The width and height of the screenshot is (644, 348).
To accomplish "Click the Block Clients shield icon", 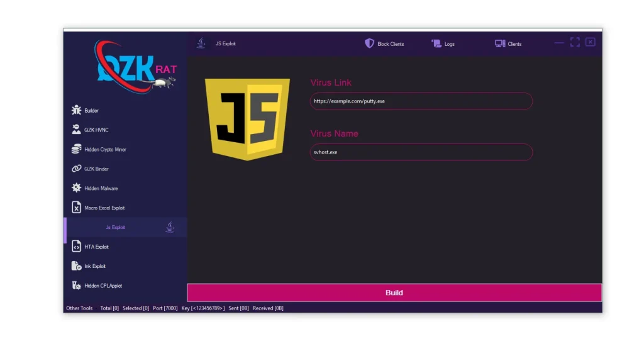I will coord(369,43).
